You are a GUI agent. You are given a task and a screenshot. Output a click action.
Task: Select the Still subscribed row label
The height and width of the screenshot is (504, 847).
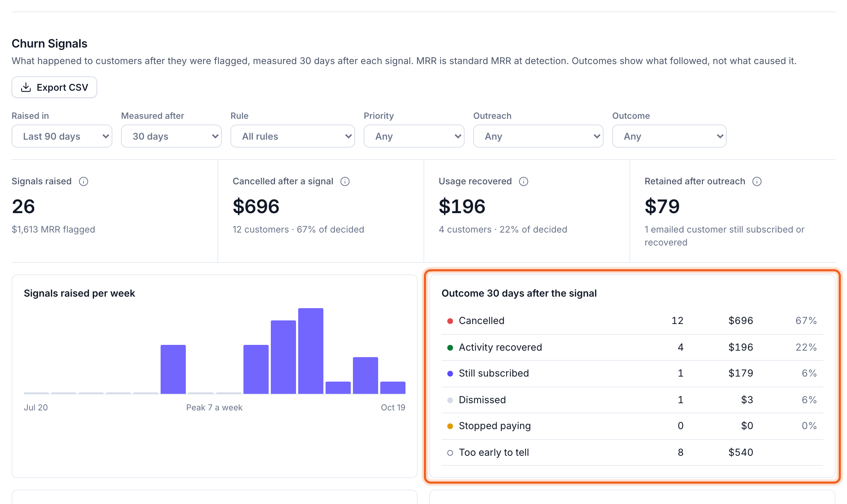click(x=494, y=373)
